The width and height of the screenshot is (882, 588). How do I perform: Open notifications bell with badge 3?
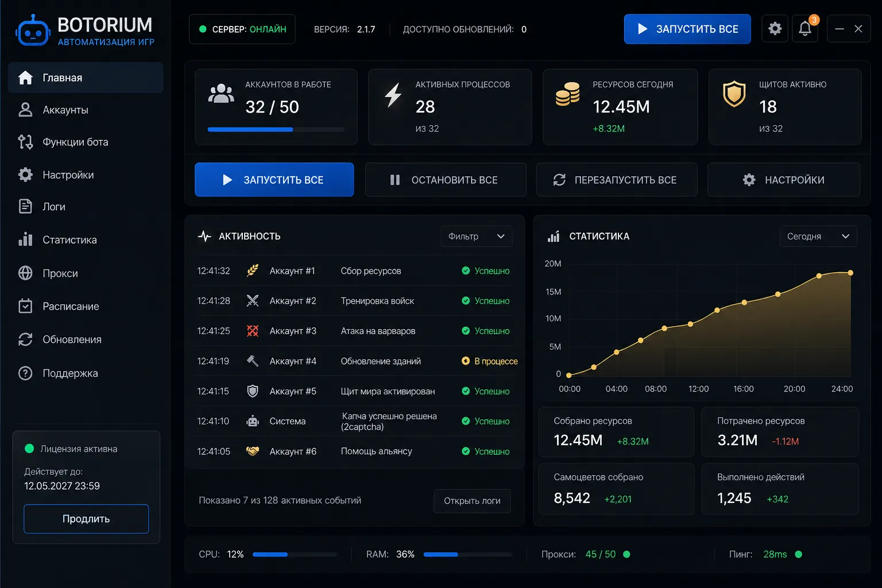[805, 29]
